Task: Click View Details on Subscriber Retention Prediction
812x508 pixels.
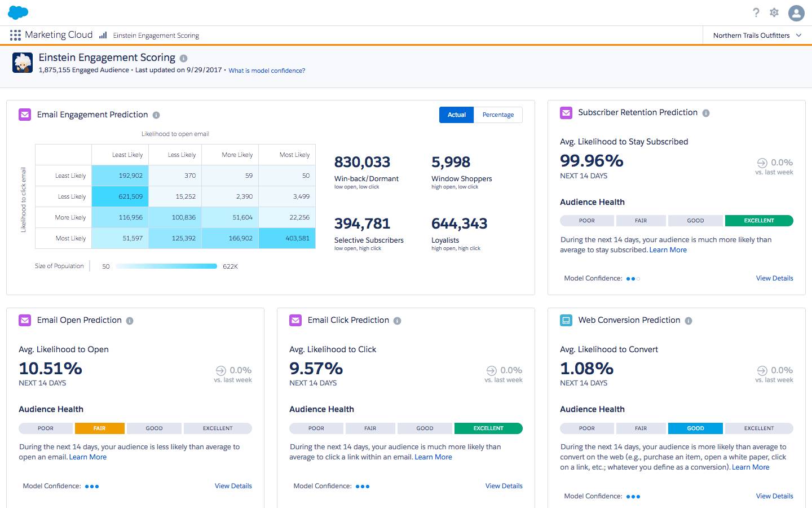Action: click(x=774, y=278)
